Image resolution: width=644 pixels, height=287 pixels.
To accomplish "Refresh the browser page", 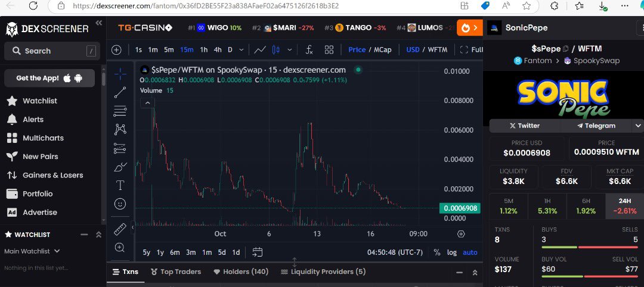I will (33, 6).
